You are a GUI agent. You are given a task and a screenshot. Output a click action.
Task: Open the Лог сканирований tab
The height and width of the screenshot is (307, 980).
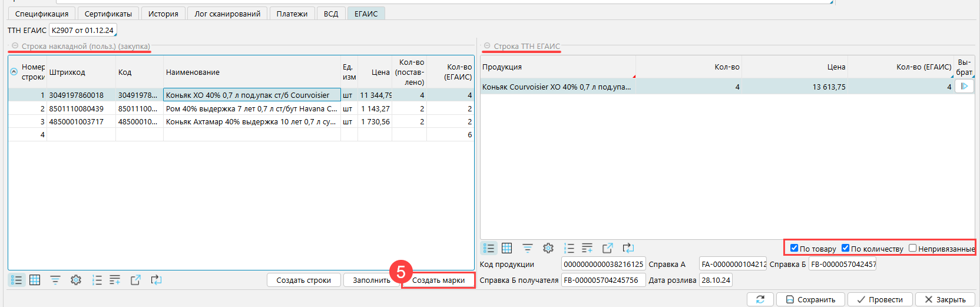tap(227, 14)
